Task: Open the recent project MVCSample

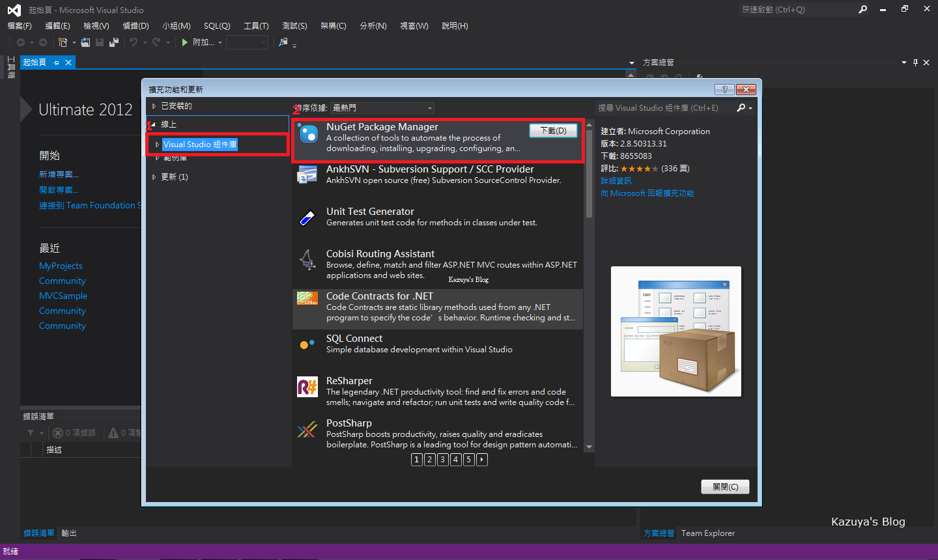Action: [x=63, y=296]
